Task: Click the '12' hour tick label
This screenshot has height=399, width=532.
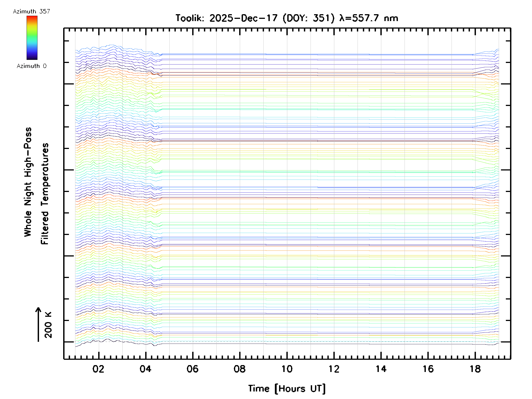Action: 334,369
